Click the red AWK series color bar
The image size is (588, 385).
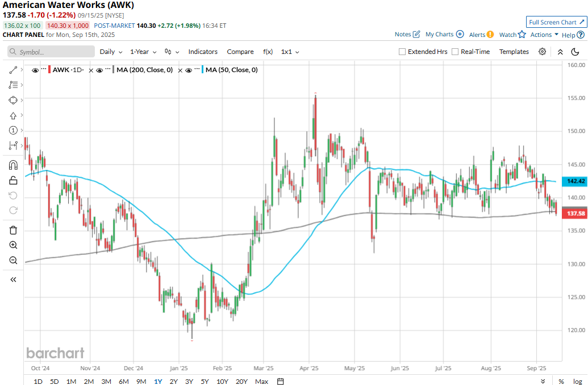click(49, 70)
